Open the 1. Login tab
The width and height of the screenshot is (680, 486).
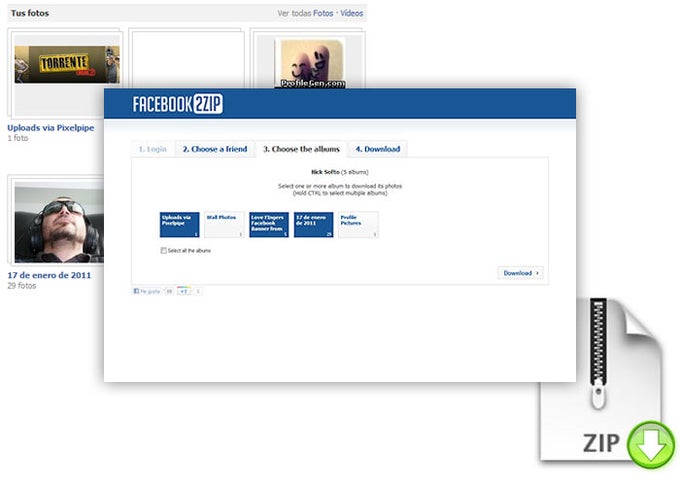click(153, 149)
